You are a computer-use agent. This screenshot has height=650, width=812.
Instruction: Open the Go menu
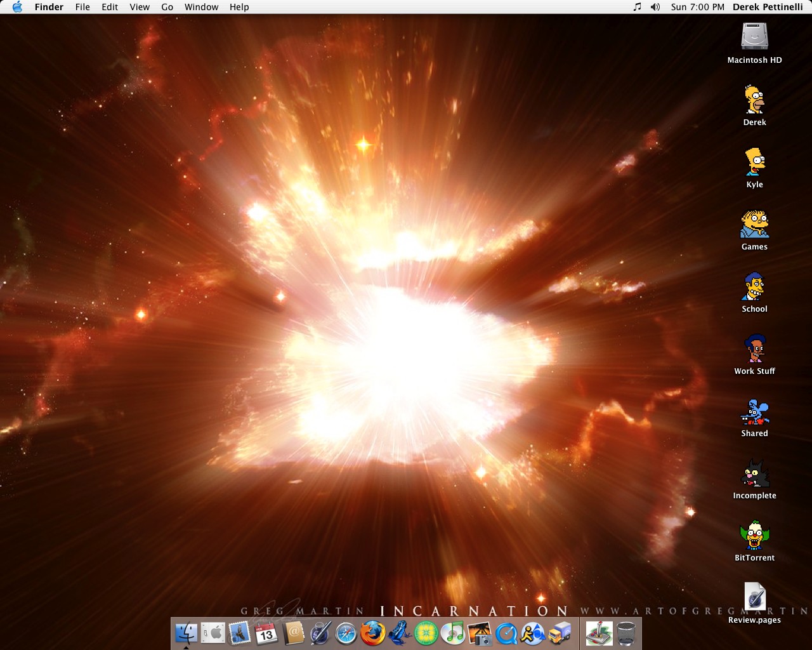[x=167, y=7]
